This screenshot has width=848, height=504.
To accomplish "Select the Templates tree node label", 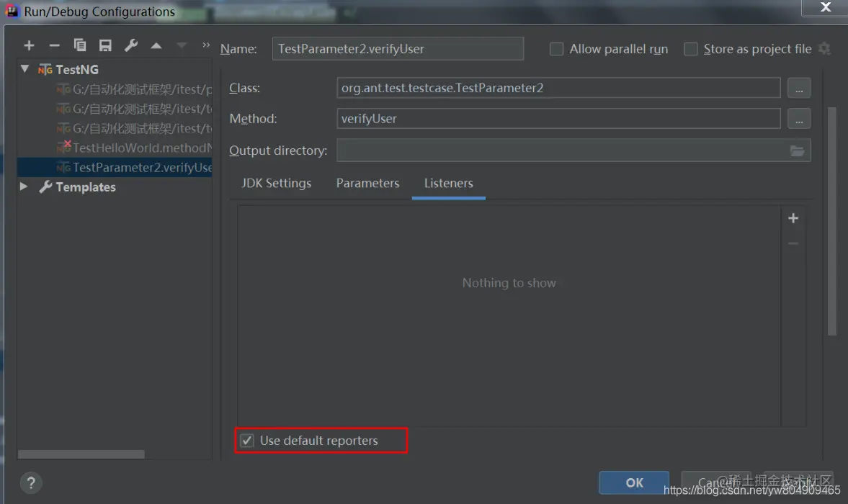I will [x=86, y=187].
